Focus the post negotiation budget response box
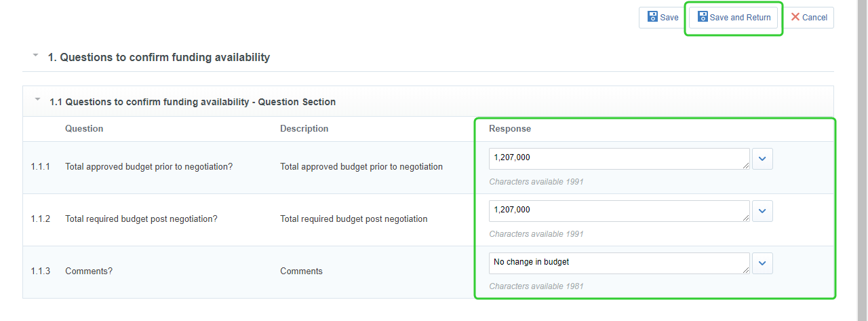 (617, 210)
